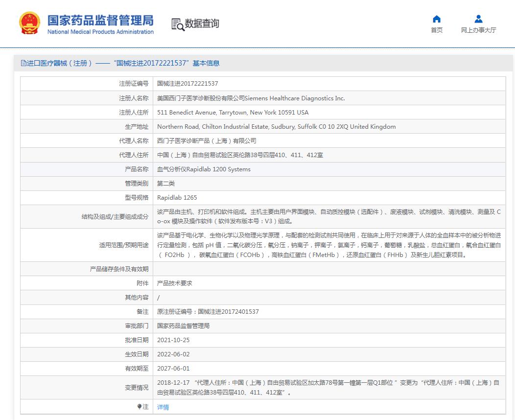Click the 生效日期 row label
Viewport: 515px width, 420px height.
click(137, 354)
